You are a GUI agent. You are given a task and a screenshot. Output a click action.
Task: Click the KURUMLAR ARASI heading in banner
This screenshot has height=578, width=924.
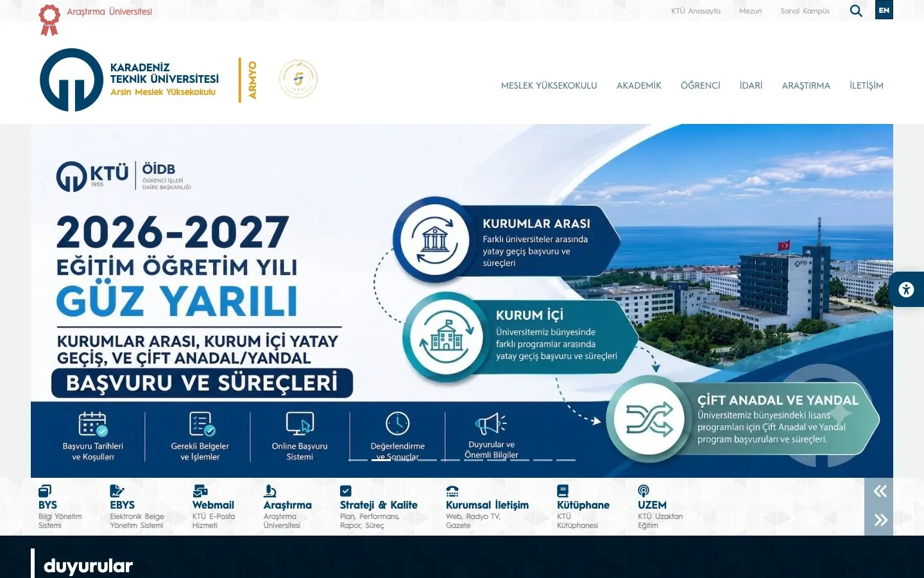point(536,223)
